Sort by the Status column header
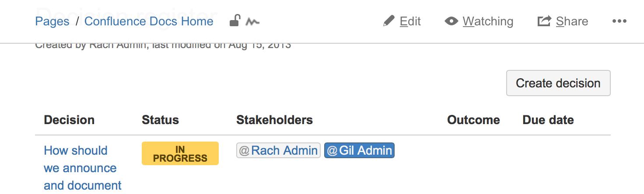 pyautogui.click(x=160, y=120)
